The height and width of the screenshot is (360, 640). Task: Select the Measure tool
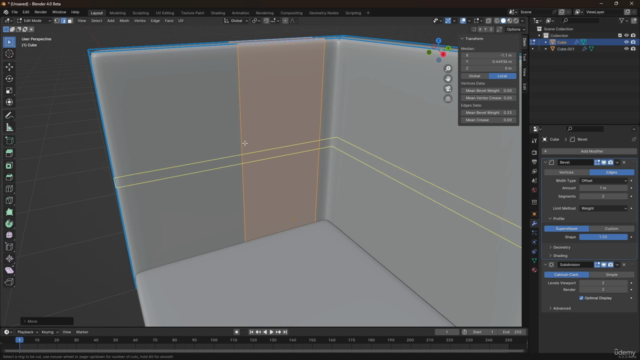[9, 128]
